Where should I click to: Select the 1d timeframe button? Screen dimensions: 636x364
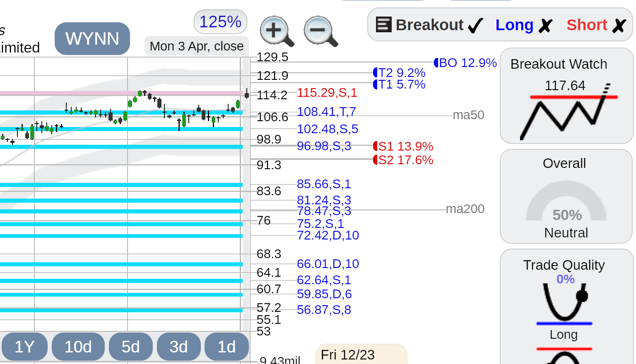[227, 347]
